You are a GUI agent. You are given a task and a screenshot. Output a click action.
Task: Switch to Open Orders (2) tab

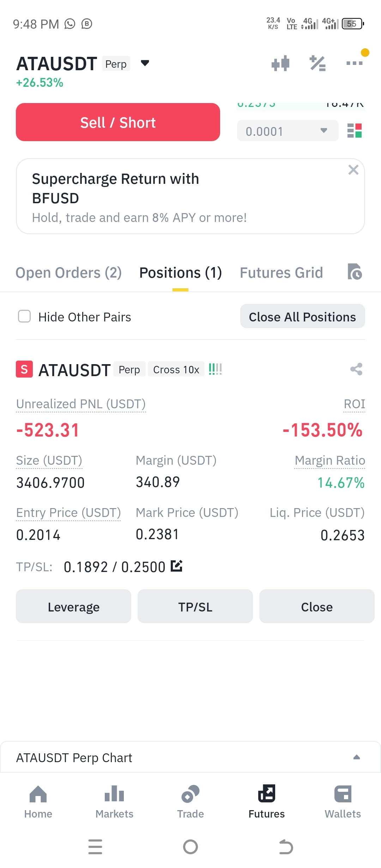[x=69, y=272]
